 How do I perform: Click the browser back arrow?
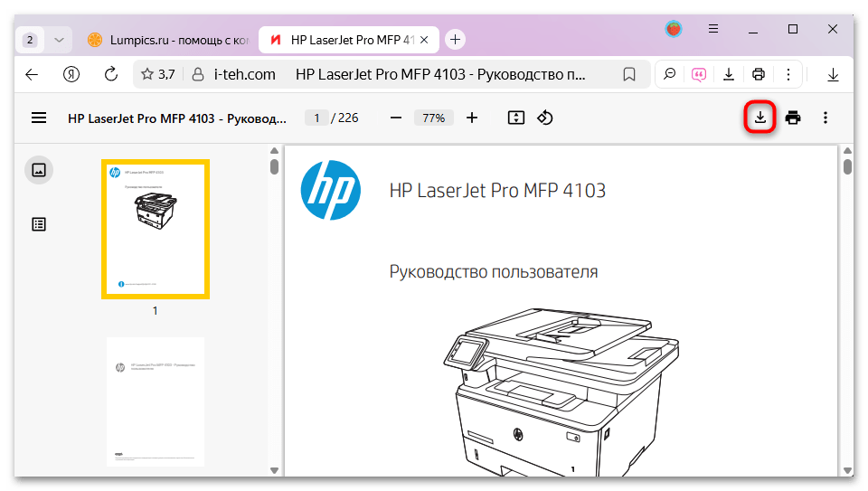click(33, 74)
